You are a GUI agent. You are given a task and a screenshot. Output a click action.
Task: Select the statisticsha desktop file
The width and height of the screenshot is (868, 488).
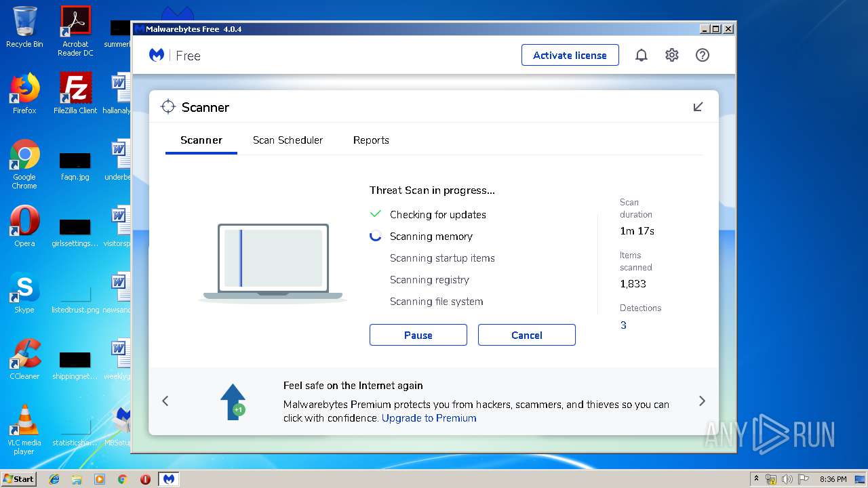click(75, 432)
